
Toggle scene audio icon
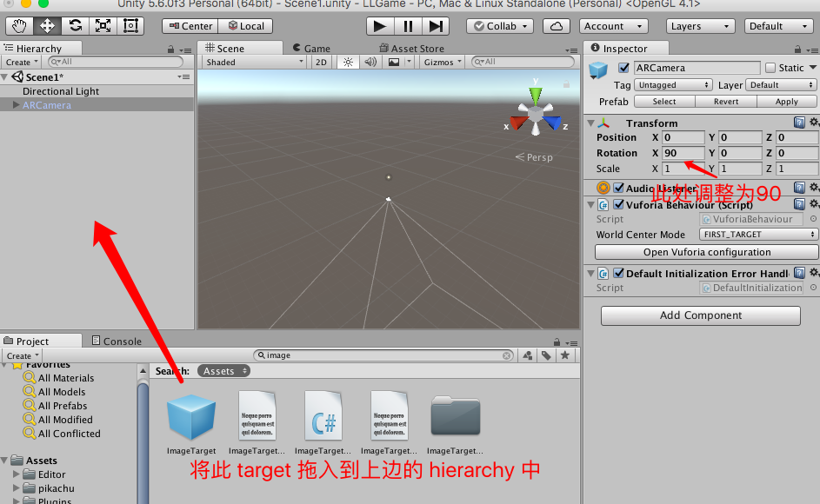[370, 63]
